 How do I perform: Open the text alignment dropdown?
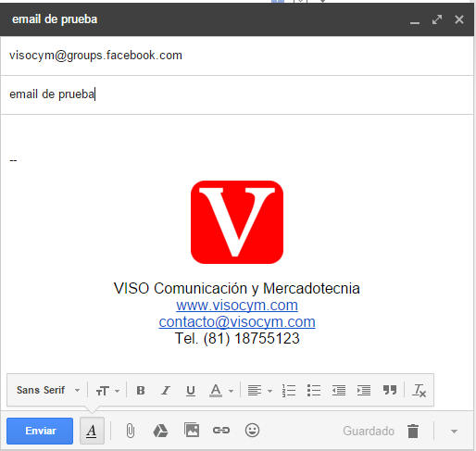coord(259,391)
